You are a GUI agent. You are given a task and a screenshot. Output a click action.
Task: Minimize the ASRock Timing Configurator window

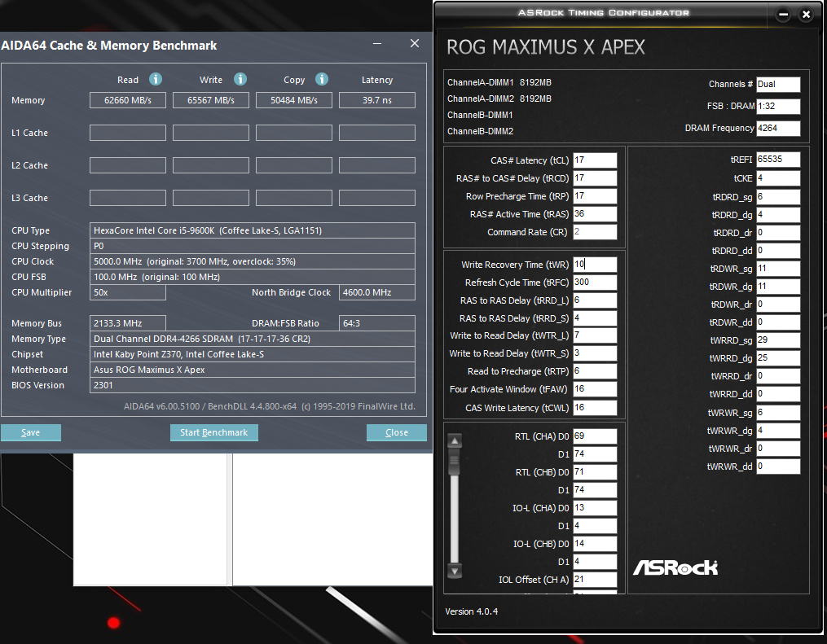783,14
